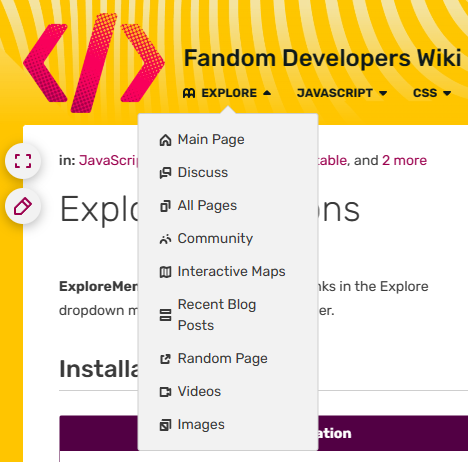Click the Fandom Developers Wiki title
This screenshot has width=468, height=462.
322,58
